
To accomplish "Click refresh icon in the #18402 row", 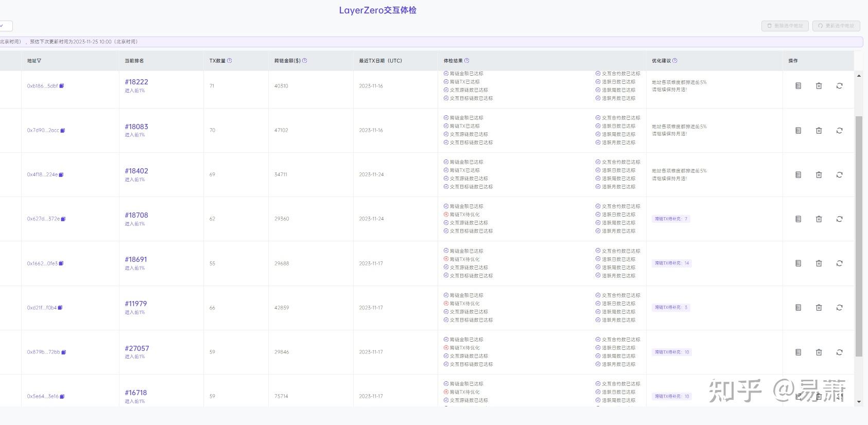I will click(x=840, y=174).
